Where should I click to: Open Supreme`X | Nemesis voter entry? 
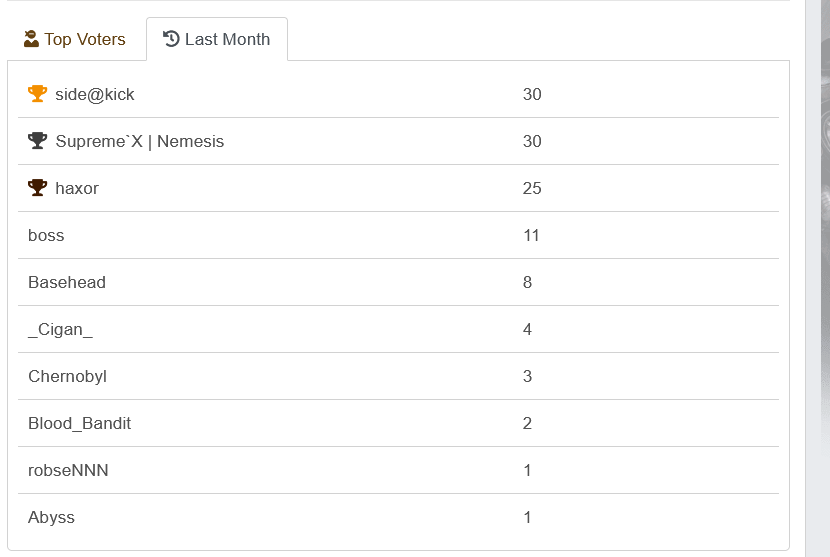coord(139,142)
